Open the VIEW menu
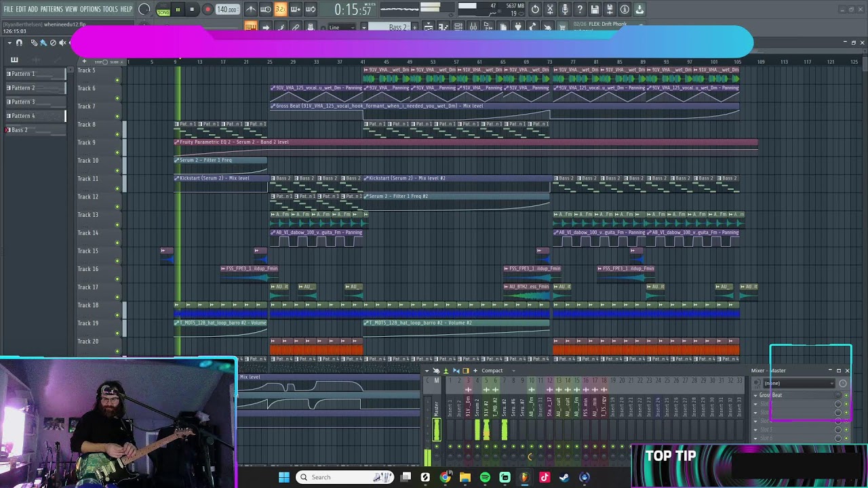Viewport: 868px width, 488px height. (x=71, y=9)
